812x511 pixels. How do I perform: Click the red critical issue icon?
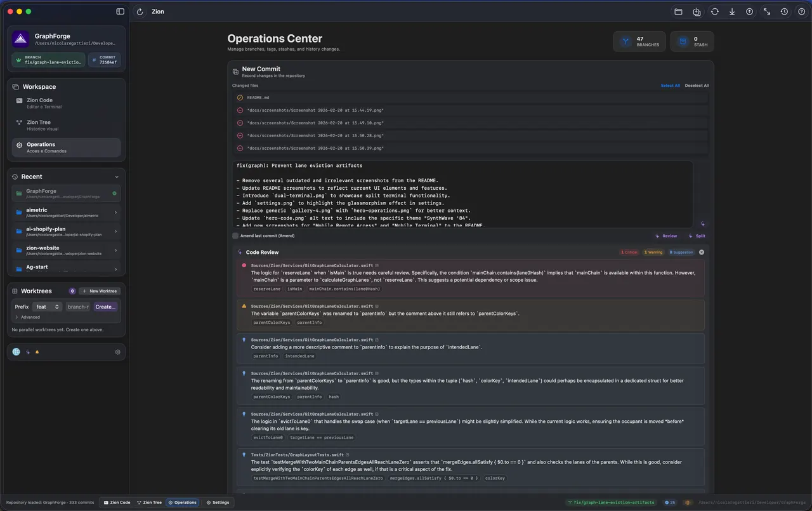244,265
